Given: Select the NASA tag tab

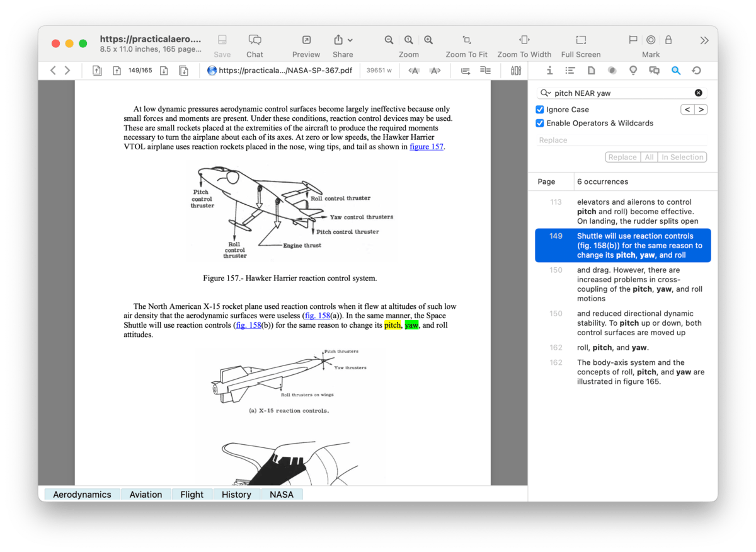Looking at the screenshot, I should tap(281, 495).
